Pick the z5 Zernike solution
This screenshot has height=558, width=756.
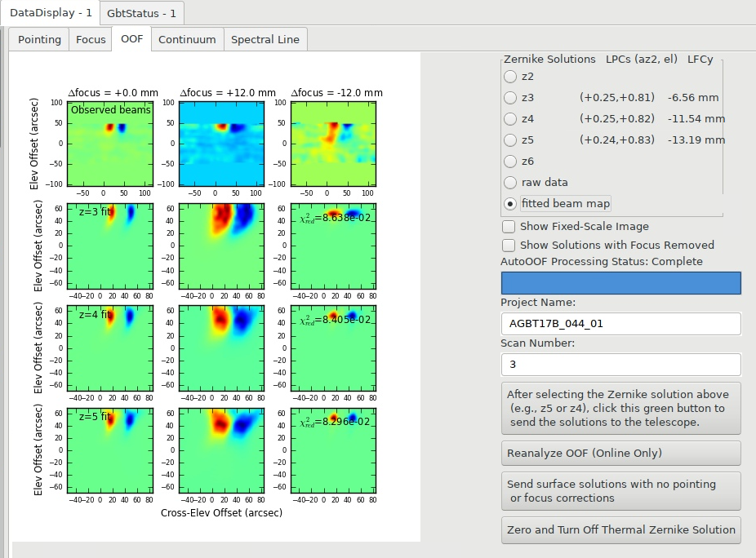[x=510, y=140]
